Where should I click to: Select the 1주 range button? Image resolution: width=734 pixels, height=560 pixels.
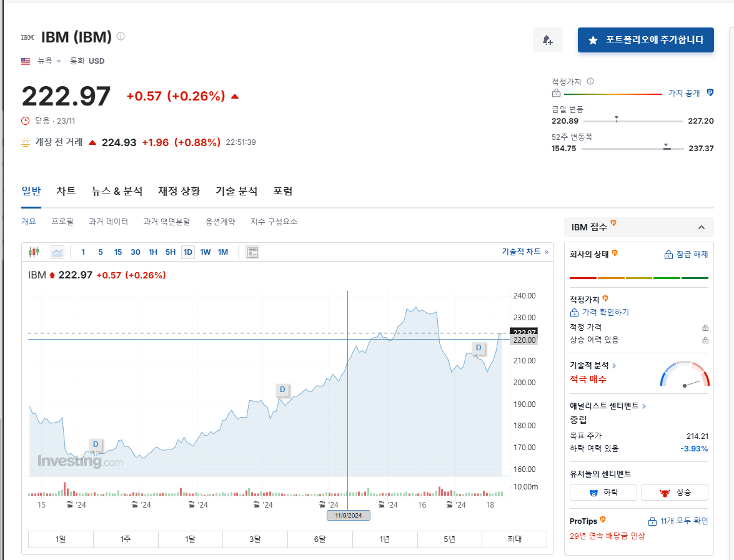pyautogui.click(x=126, y=539)
